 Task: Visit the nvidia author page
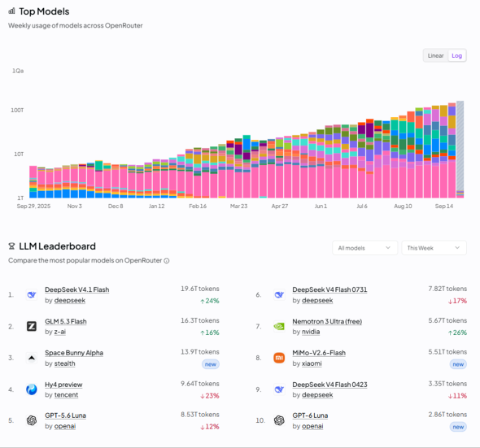311,332
